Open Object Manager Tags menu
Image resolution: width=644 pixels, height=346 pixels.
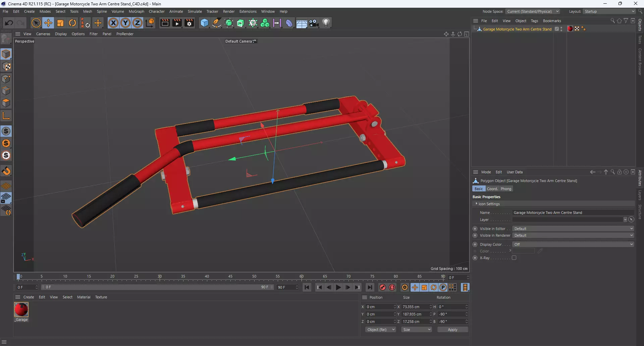point(534,21)
